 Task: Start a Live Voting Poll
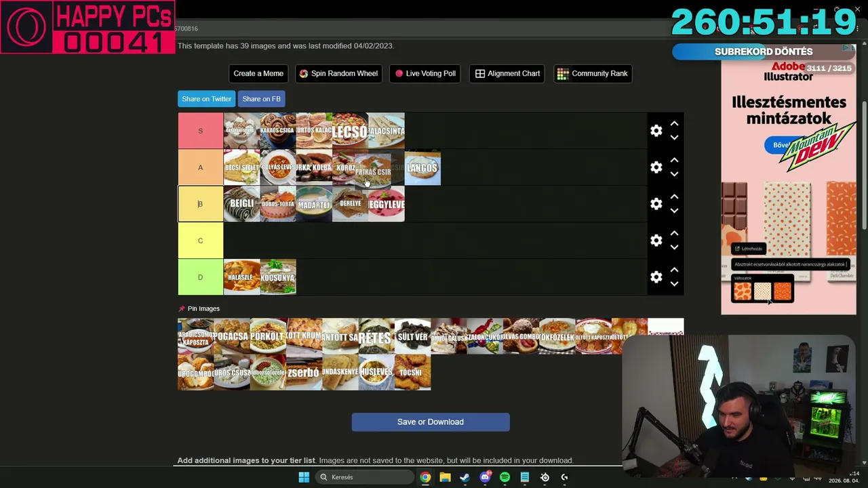(426, 73)
